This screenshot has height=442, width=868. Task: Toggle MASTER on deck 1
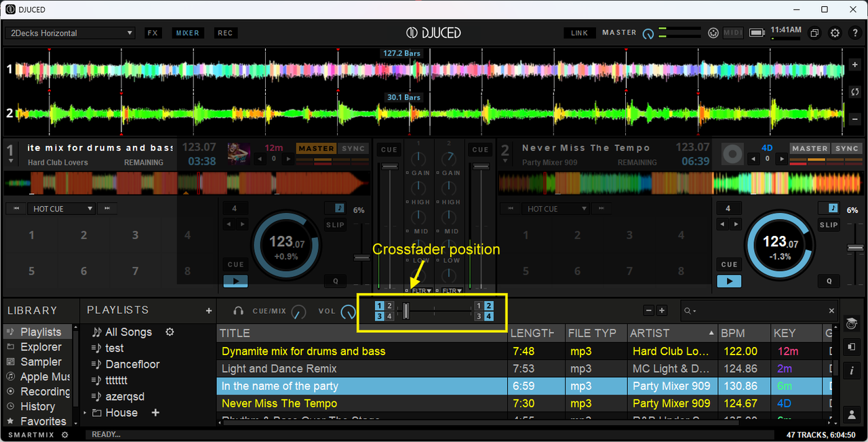pos(317,148)
